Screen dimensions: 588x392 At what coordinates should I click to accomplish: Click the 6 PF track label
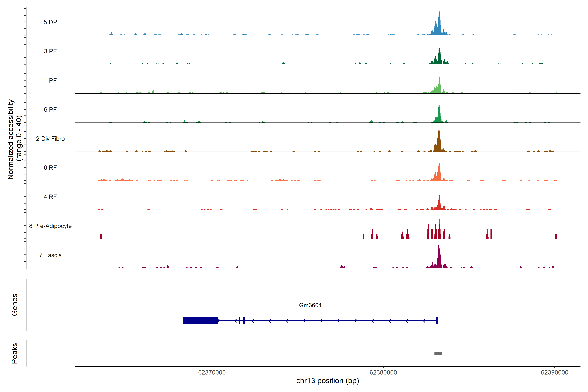tap(50, 109)
